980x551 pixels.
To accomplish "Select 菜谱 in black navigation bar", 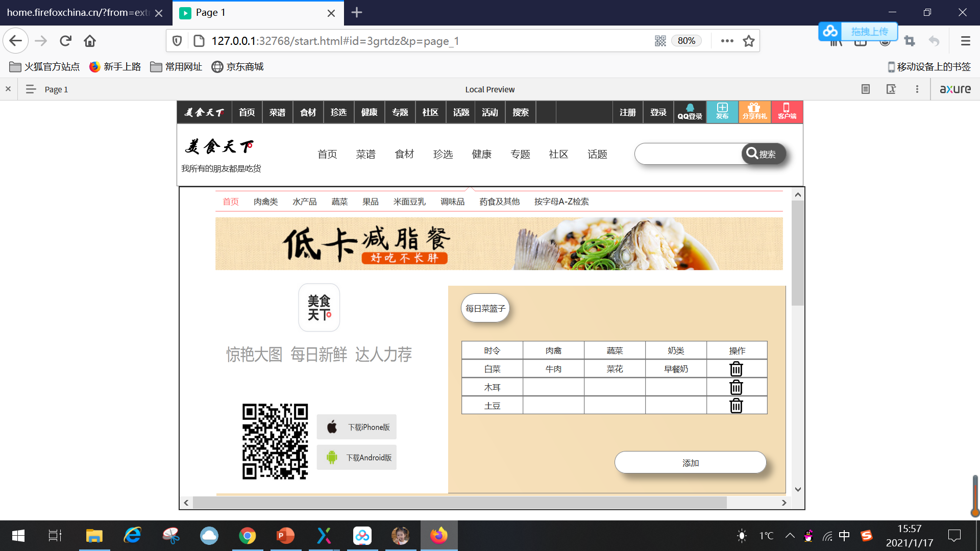I will pos(277,112).
